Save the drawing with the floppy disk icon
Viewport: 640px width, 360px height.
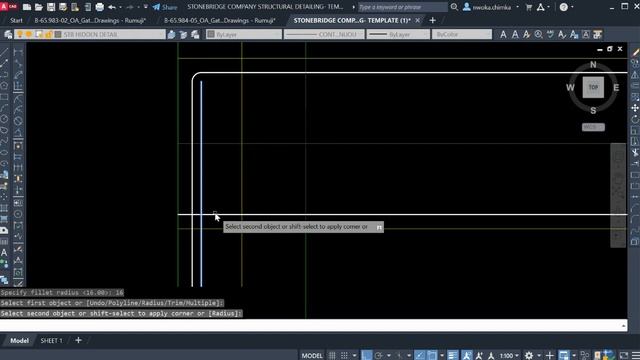click(51, 7)
